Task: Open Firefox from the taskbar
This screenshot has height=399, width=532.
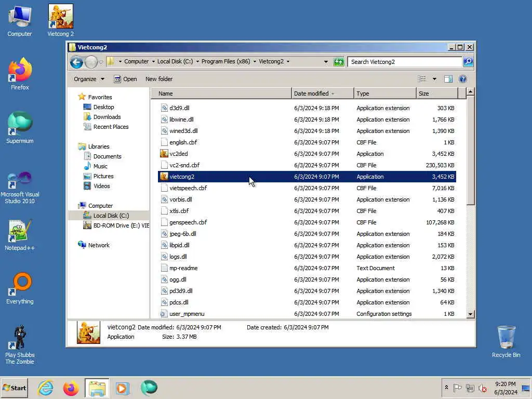Action: click(x=71, y=388)
